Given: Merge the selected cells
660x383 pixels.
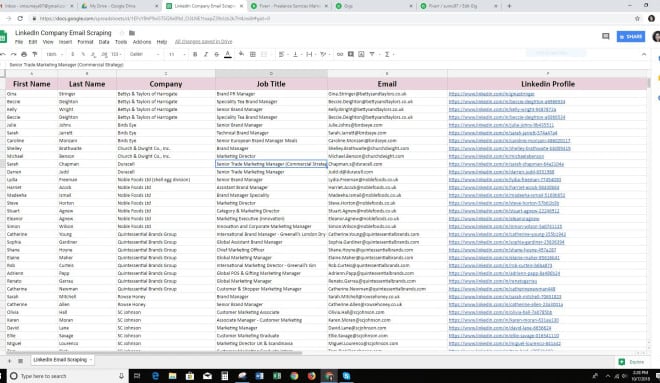Looking at the screenshot, I should click(264, 54).
